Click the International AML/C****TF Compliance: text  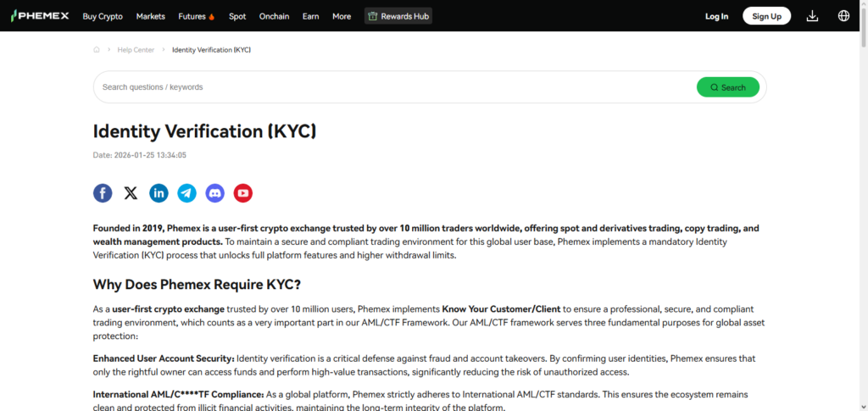tap(178, 394)
